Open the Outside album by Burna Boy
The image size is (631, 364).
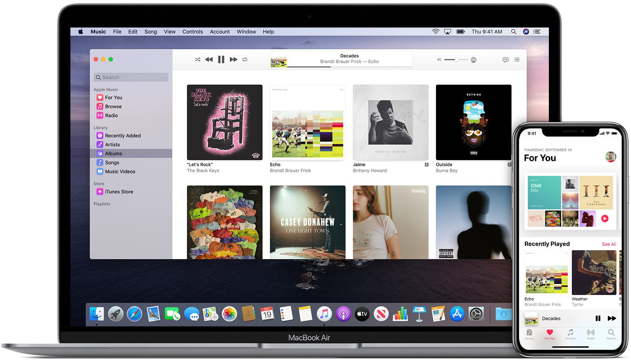pos(473,122)
